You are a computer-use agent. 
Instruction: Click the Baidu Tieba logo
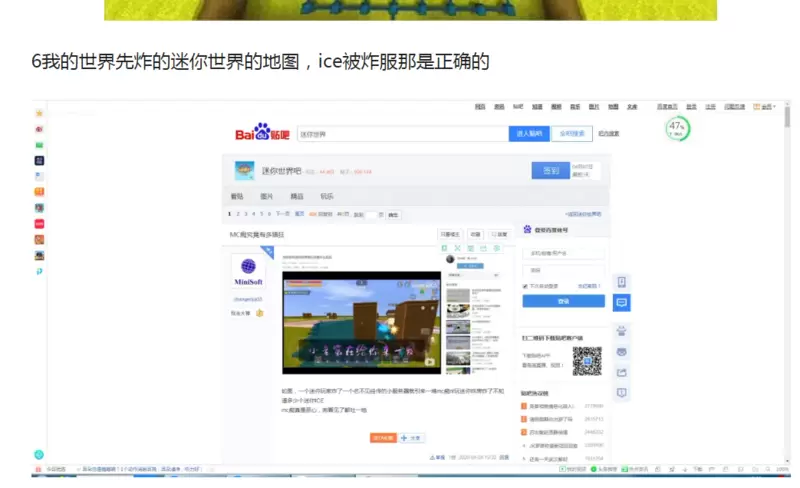tap(262, 132)
